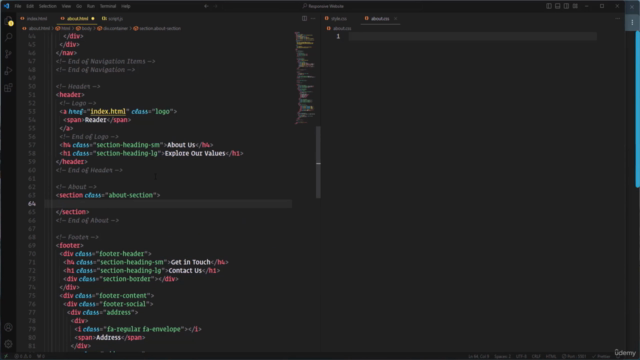Viewport: 640px width, 360px height.
Task: Click the remote window status bar icon
Action: click(x=6, y=356)
